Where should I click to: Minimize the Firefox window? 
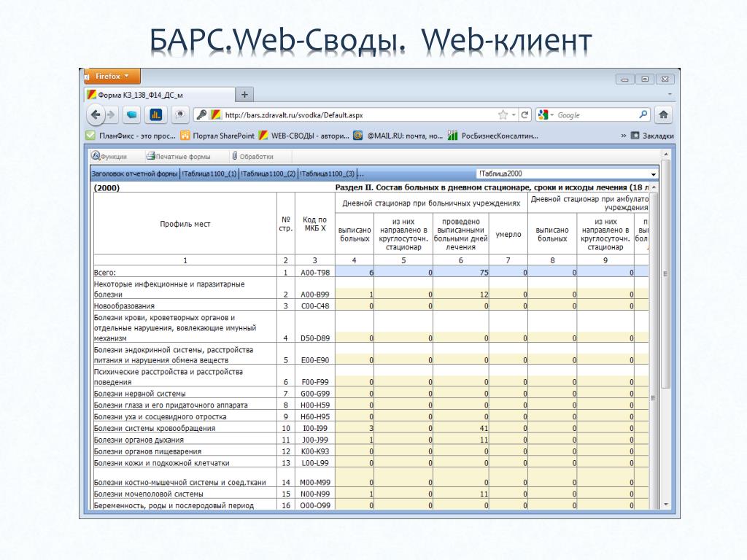click(x=624, y=79)
